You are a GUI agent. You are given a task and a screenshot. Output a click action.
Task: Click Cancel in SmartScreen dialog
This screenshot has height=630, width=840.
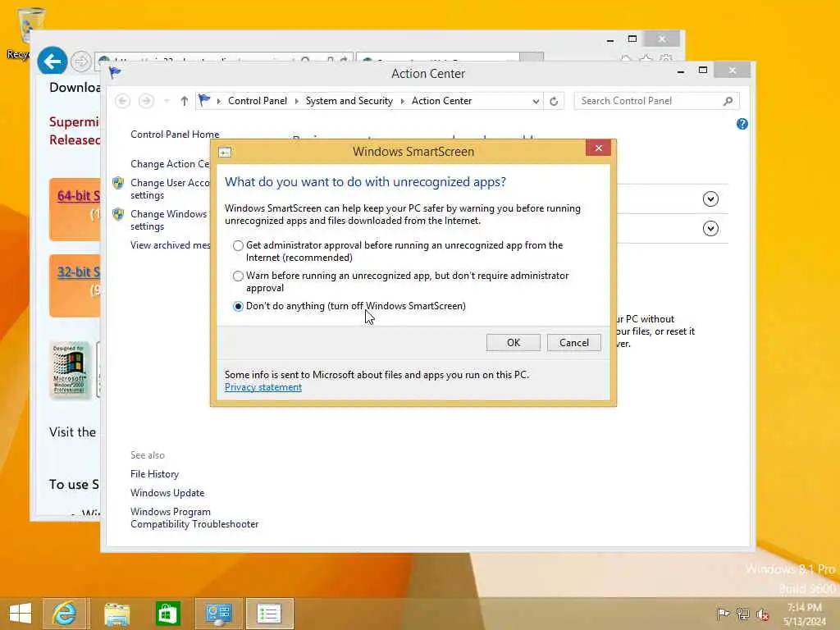tap(573, 343)
